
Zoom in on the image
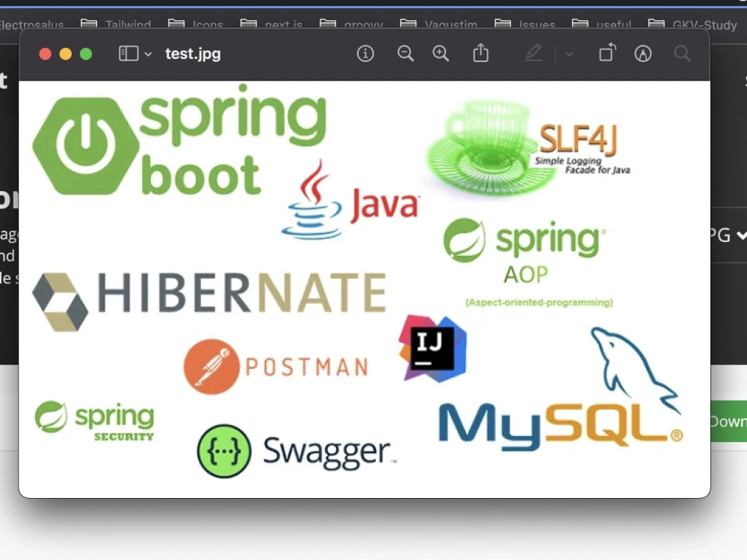tap(441, 53)
